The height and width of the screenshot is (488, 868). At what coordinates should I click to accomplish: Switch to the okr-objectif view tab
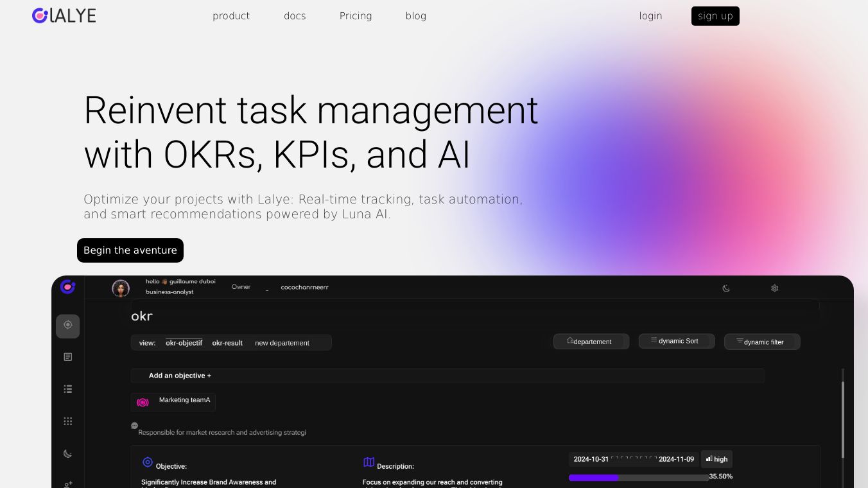(184, 343)
